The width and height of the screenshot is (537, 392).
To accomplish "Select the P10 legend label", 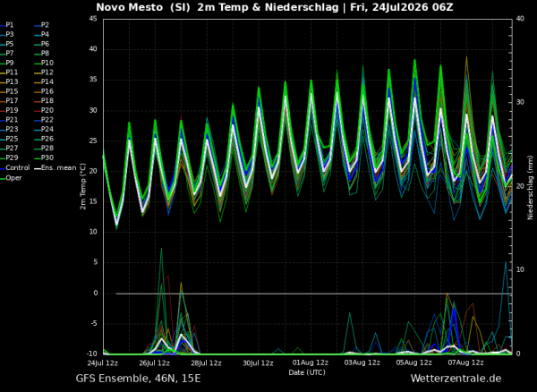I will pyautogui.click(x=47, y=63).
